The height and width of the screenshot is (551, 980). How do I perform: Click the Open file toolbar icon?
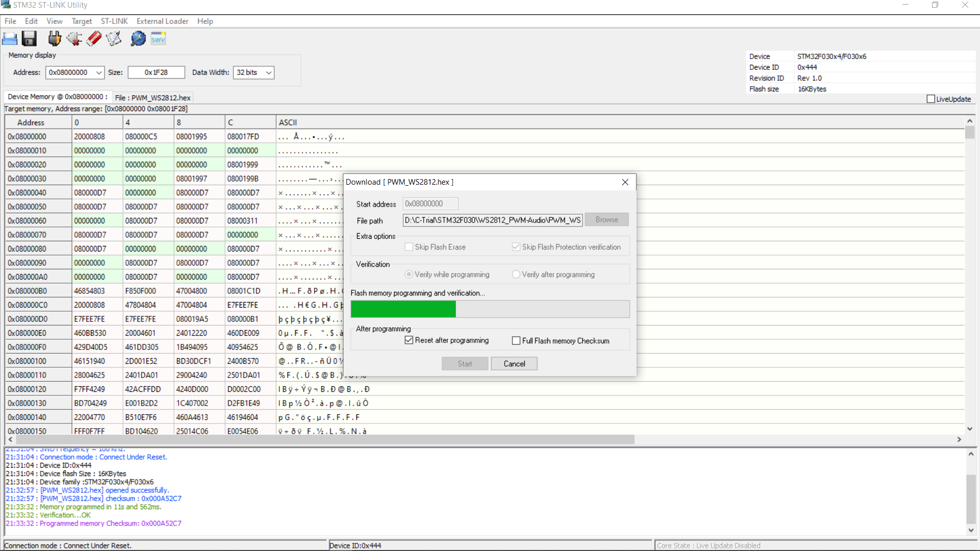pos(10,39)
